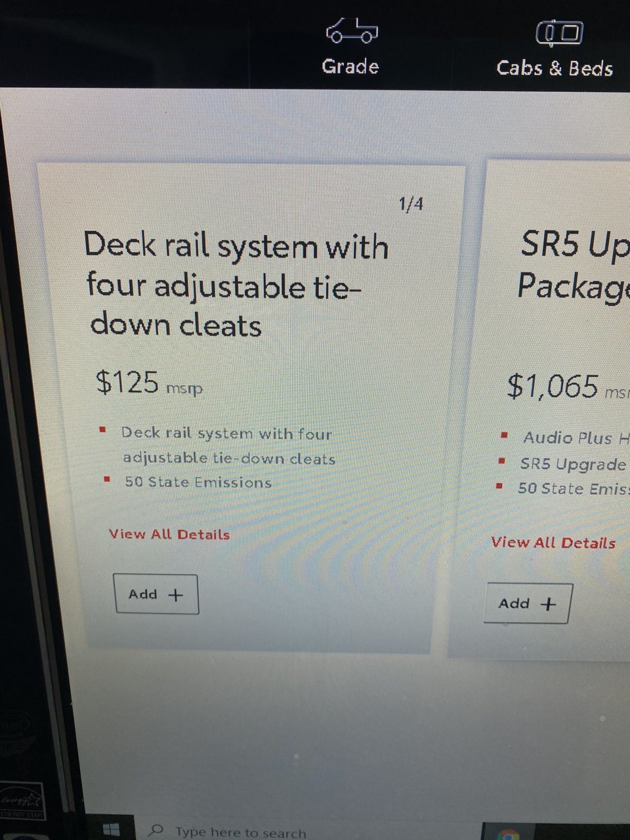Add the SR5 Upgrade Package
Viewport: 630px width, 840px height.
point(528,603)
